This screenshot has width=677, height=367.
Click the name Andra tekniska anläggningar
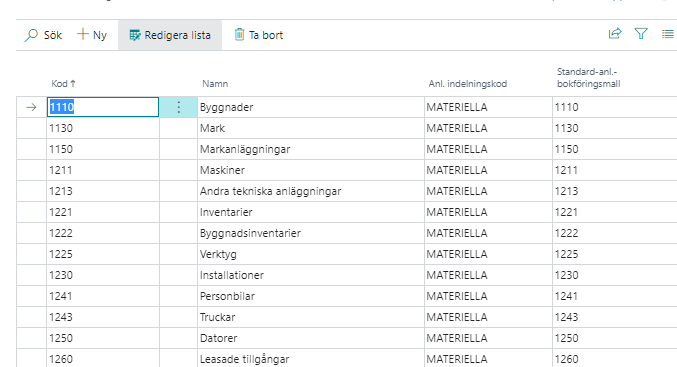pyautogui.click(x=270, y=191)
